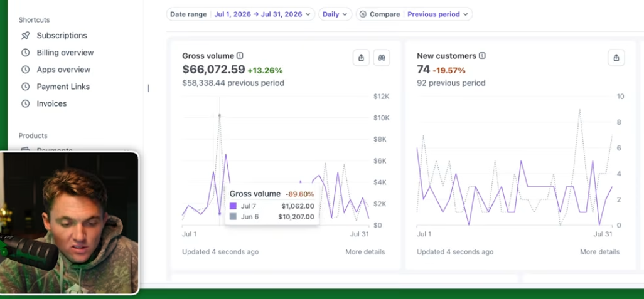Click the clock icon next to Apps overview
The image size is (644, 299).
point(26,70)
